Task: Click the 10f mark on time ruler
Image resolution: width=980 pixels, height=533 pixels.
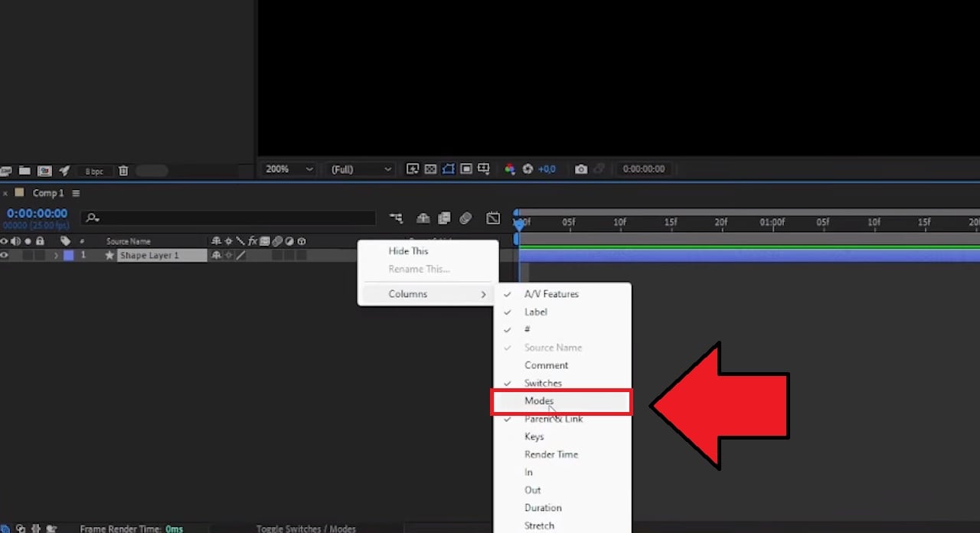Action: click(x=619, y=222)
